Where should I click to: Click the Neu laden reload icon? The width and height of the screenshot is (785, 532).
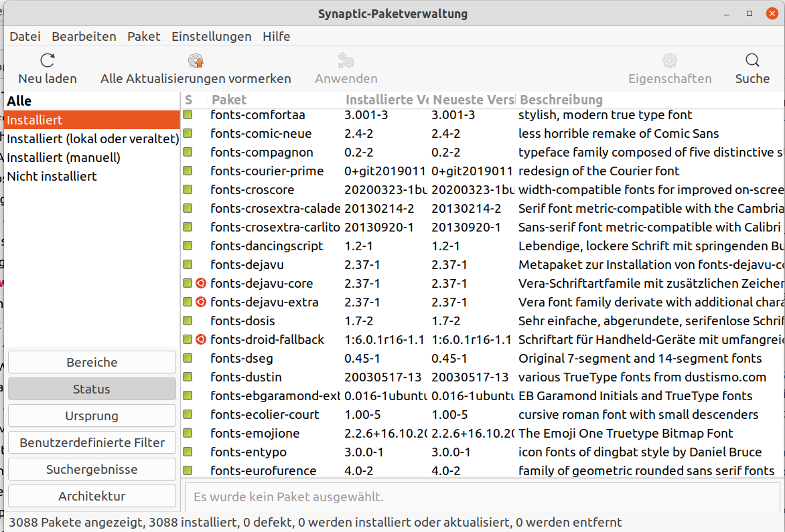(48, 61)
